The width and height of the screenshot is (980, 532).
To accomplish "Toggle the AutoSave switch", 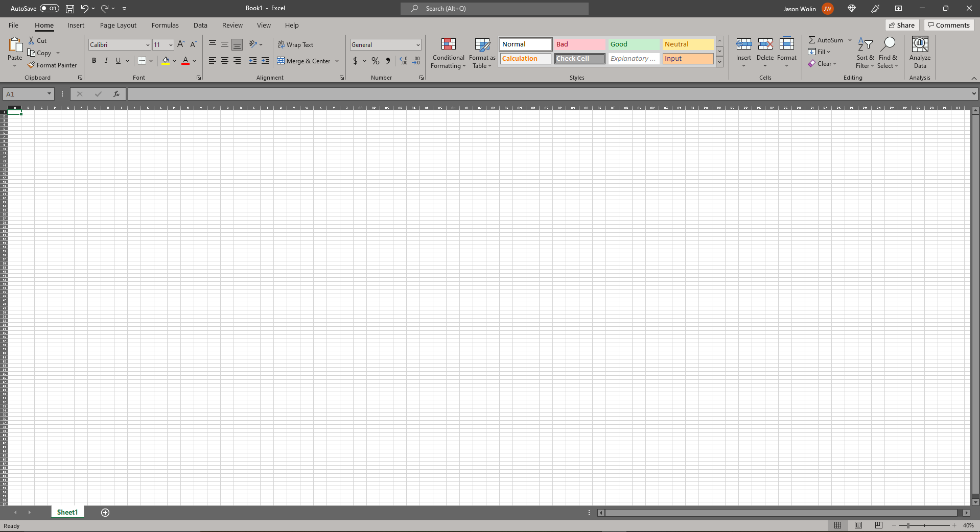I will (x=49, y=8).
